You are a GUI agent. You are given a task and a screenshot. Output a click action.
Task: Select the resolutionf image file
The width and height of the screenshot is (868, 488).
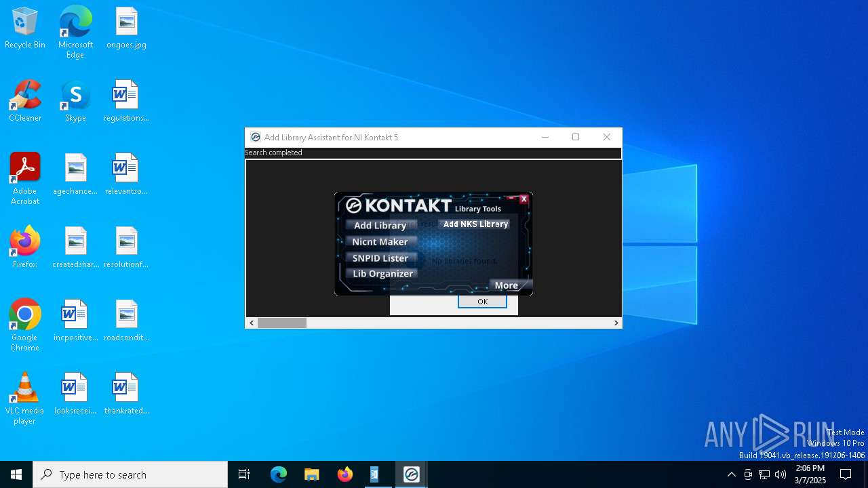coord(126,248)
